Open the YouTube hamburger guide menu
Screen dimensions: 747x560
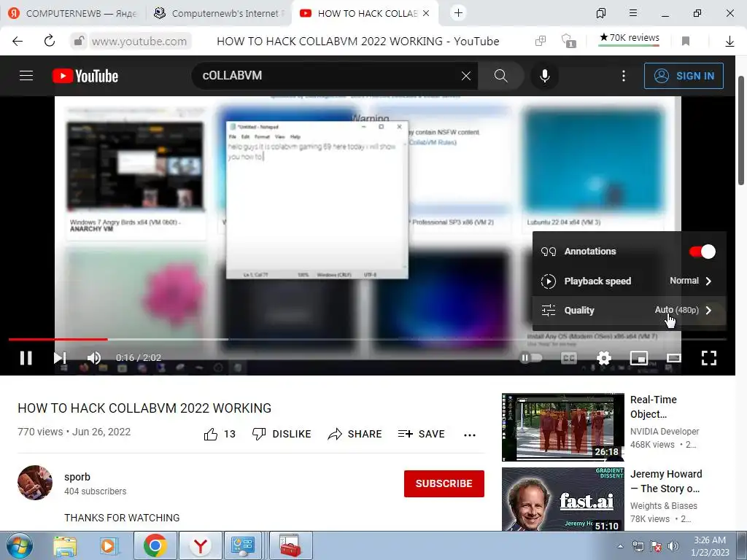coord(26,76)
